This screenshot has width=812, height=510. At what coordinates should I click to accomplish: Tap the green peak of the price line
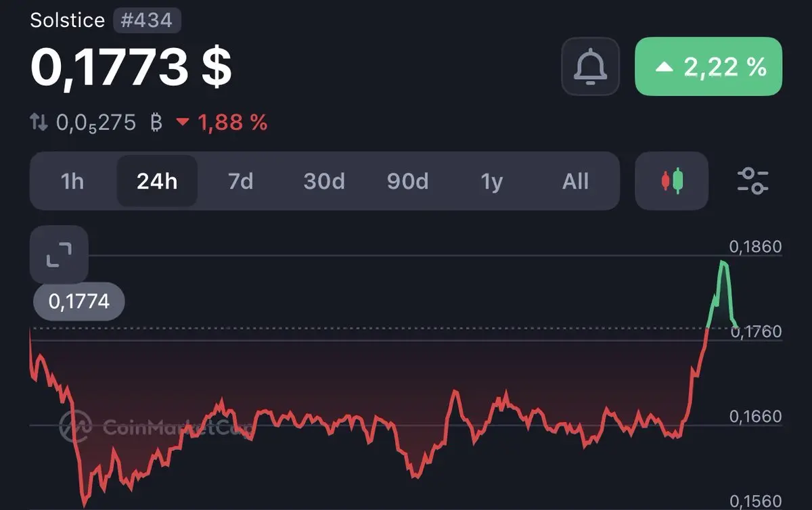pyautogui.click(x=723, y=263)
